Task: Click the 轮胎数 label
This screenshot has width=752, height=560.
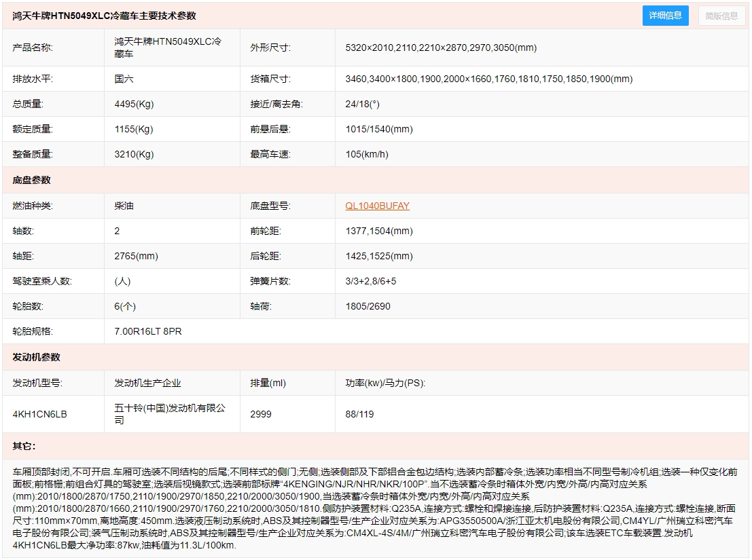Action: tap(28, 307)
